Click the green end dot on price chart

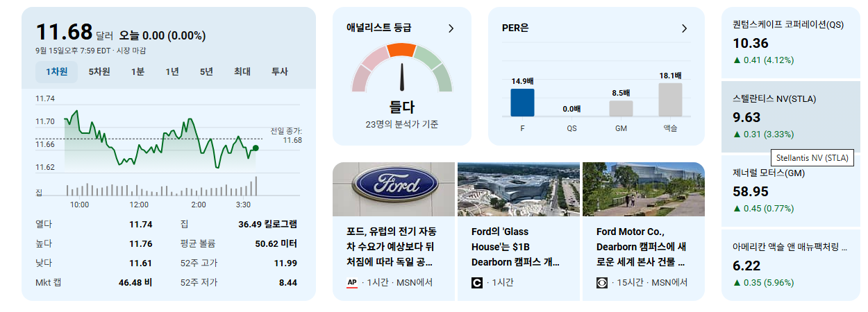(x=256, y=148)
